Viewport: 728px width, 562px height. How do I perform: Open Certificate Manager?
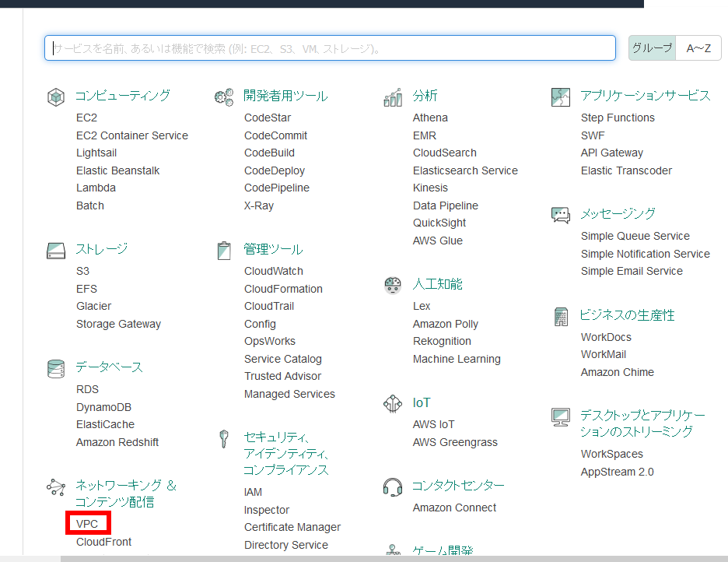point(292,527)
